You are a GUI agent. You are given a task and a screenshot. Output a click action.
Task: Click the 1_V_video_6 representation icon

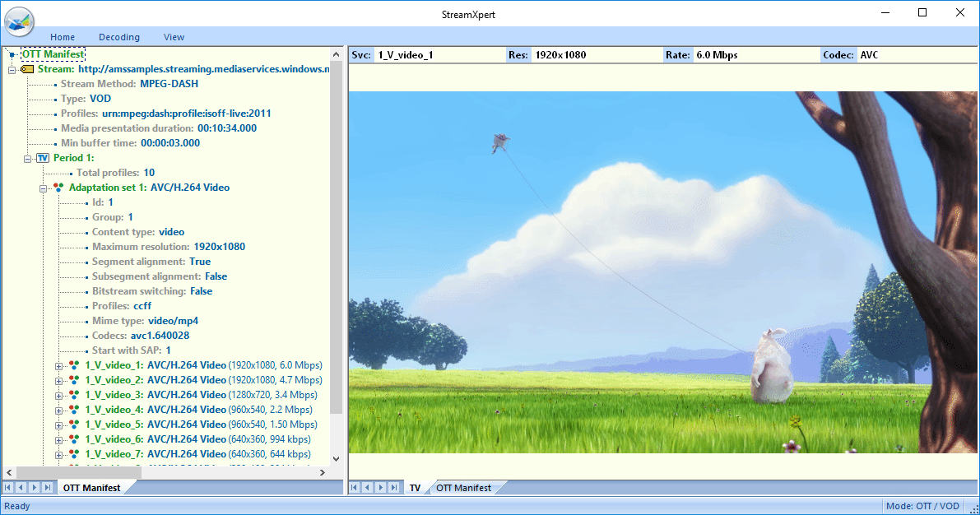pyautogui.click(x=74, y=439)
